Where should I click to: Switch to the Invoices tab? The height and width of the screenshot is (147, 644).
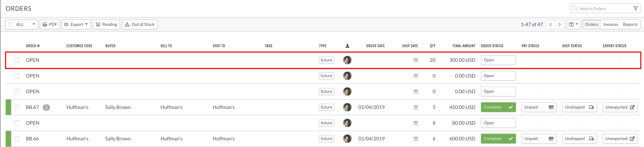[x=610, y=24]
